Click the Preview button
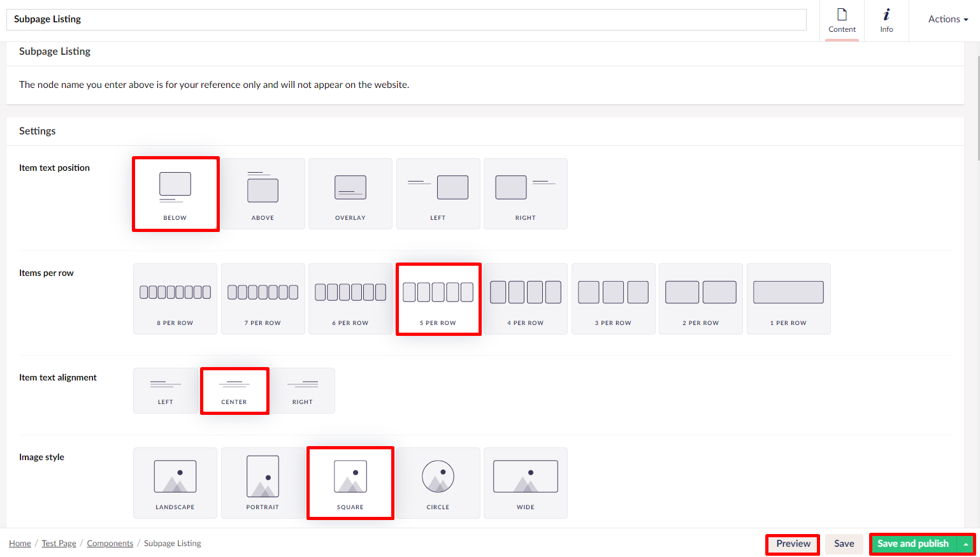Screen dimensions: 980x557 793,544
